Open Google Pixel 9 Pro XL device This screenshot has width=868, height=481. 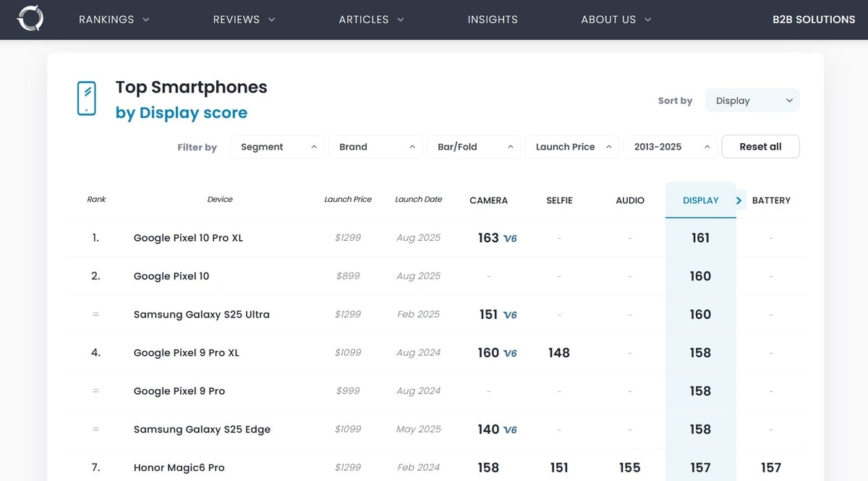(x=187, y=353)
